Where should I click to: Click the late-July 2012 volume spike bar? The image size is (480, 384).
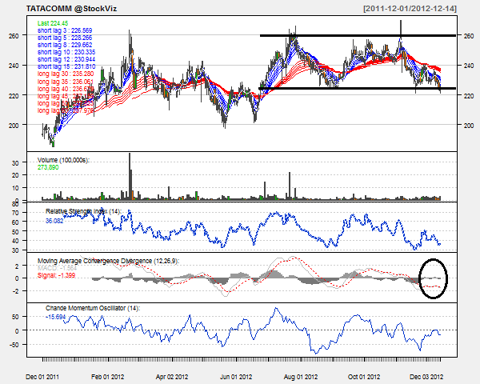290,186
